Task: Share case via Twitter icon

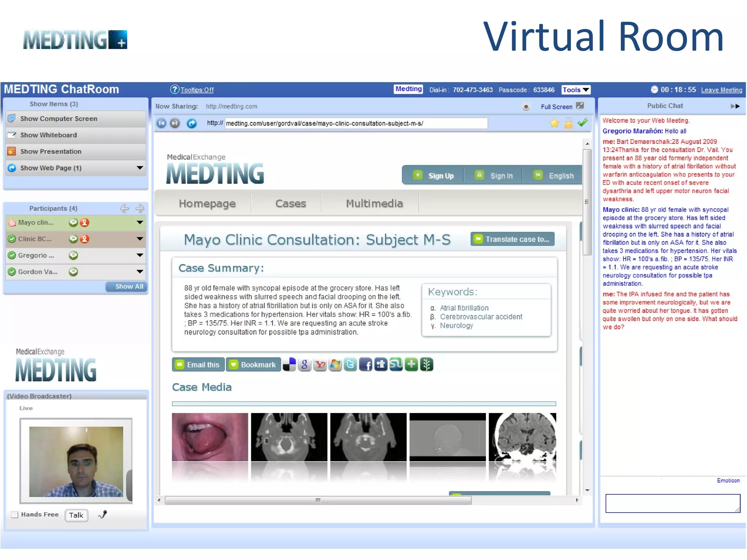Action: click(x=350, y=365)
